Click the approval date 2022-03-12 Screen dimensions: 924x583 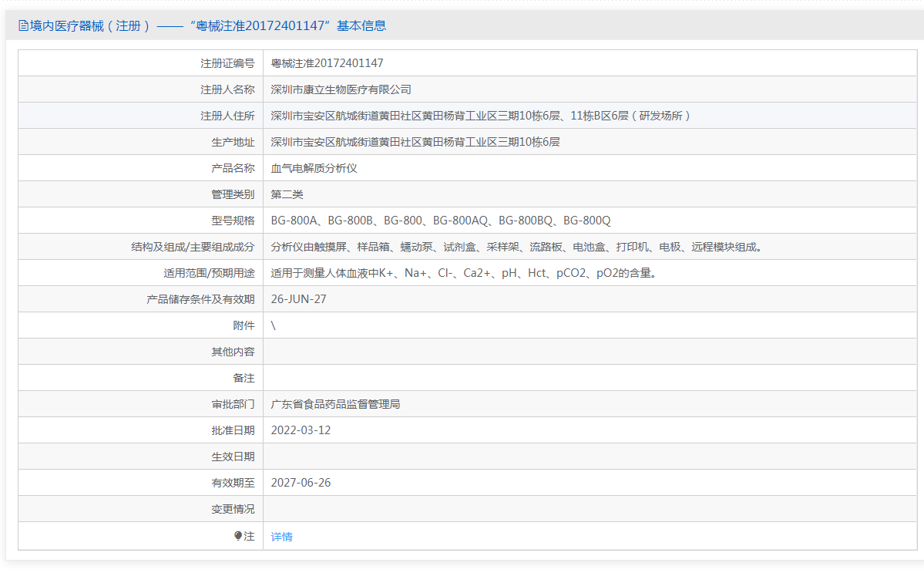coord(301,430)
